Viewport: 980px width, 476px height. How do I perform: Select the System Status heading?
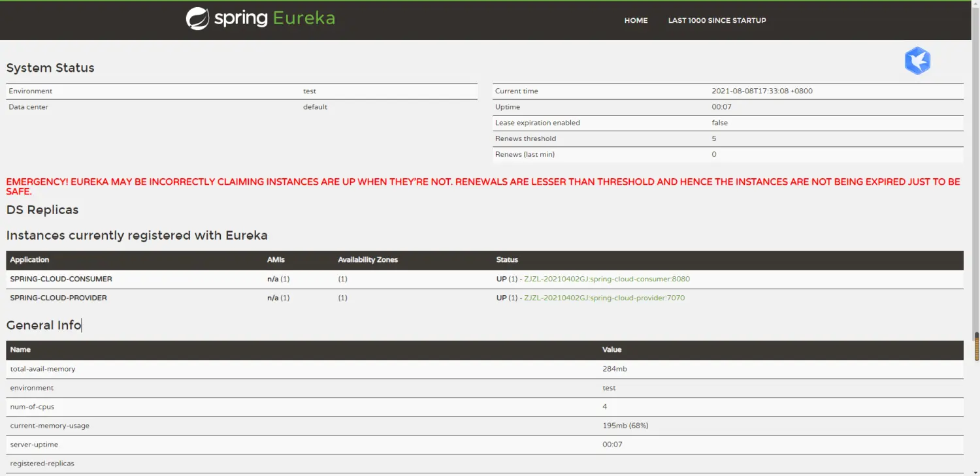(50, 68)
